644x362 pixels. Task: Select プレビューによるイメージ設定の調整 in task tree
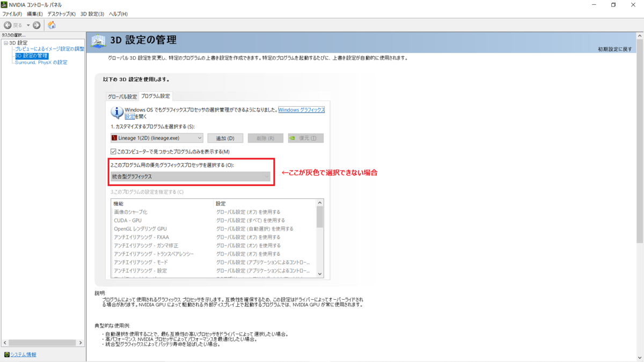point(49,49)
